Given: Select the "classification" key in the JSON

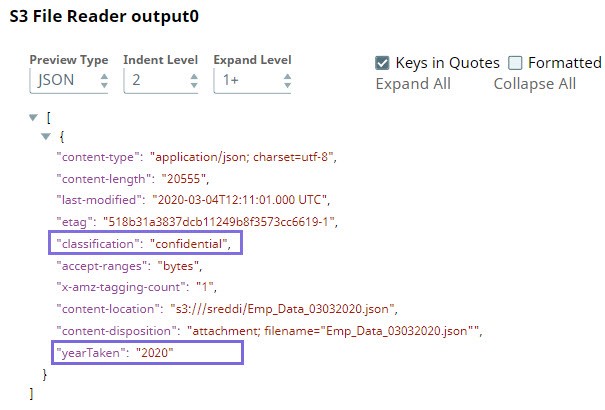Looking at the screenshot, I should [x=96, y=243].
